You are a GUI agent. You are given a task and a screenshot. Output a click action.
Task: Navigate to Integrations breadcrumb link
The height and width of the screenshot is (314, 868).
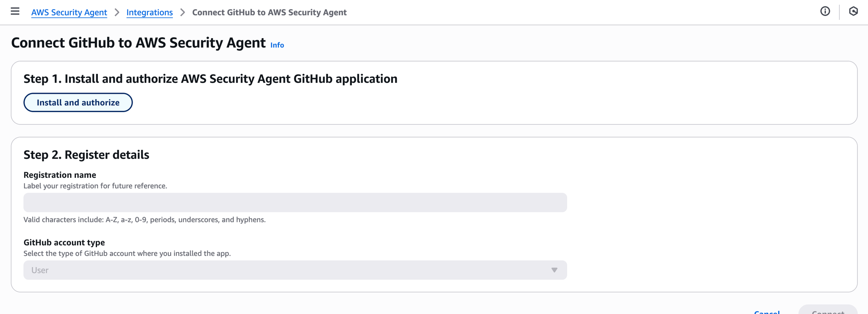[150, 12]
